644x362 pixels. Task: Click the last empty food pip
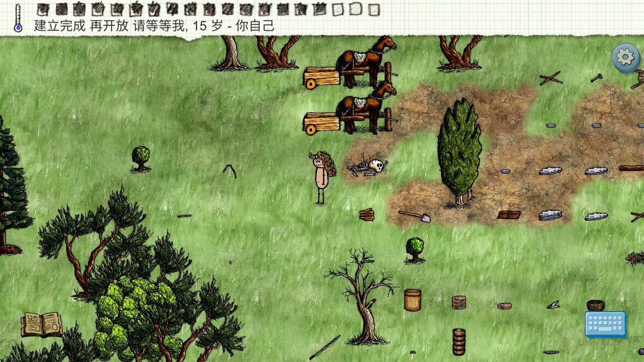click(374, 9)
